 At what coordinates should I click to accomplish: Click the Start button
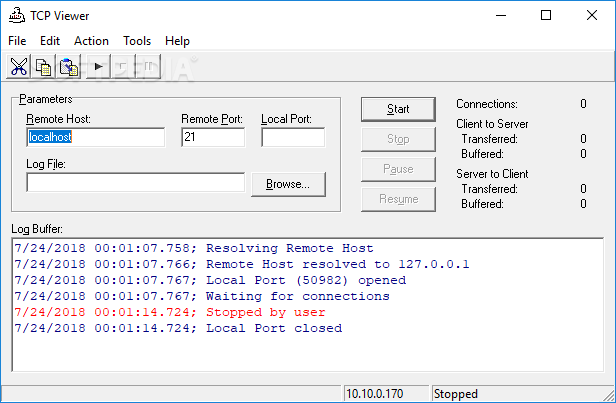coord(398,109)
